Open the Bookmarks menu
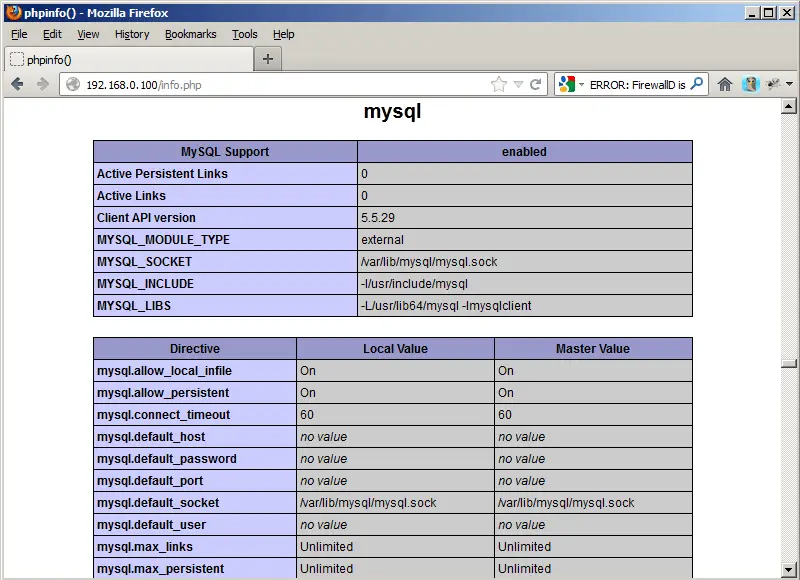The image size is (800, 580). pyautogui.click(x=190, y=34)
